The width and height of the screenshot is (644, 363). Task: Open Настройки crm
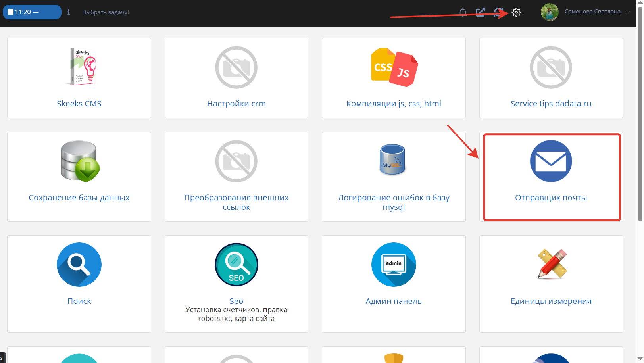236,104
